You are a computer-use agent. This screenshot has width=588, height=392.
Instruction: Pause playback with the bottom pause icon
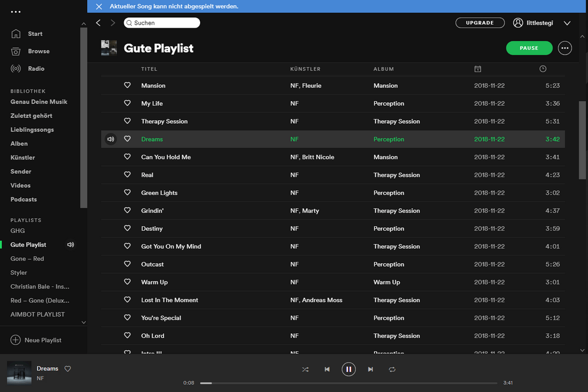[x=348, y=369]
